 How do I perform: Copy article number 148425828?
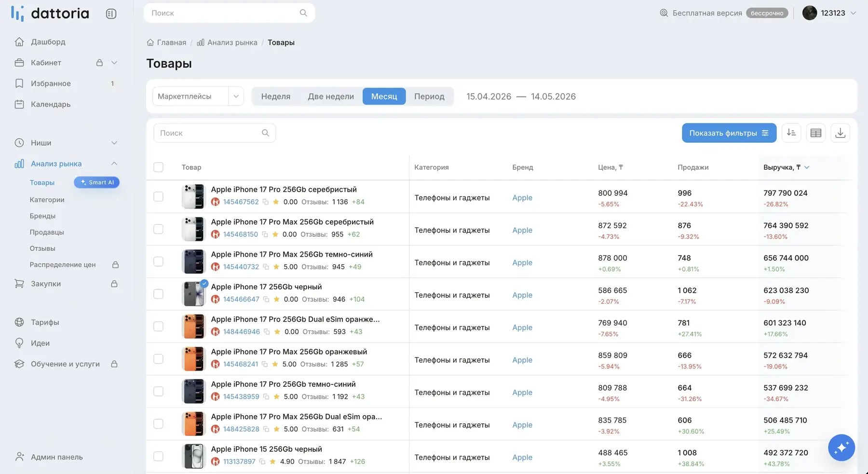pyautogui.click(x=266, y=429)
